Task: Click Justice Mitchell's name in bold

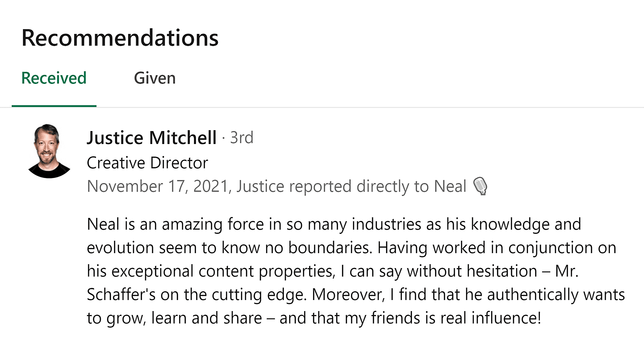Action: click(x=152, y=138)
